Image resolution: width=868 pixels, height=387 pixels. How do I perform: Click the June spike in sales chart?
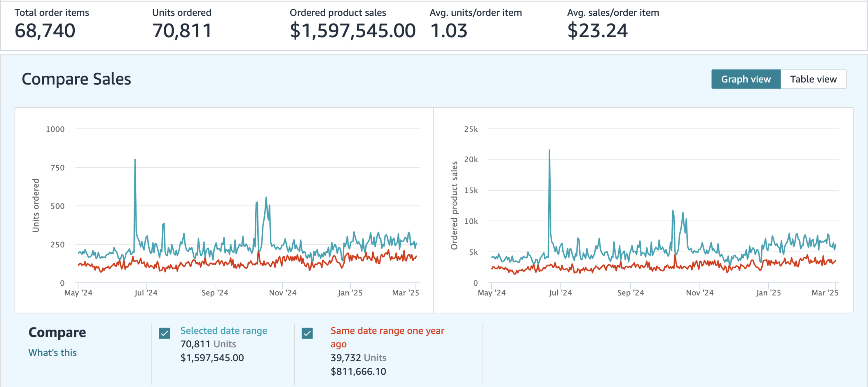pos(549,150)
